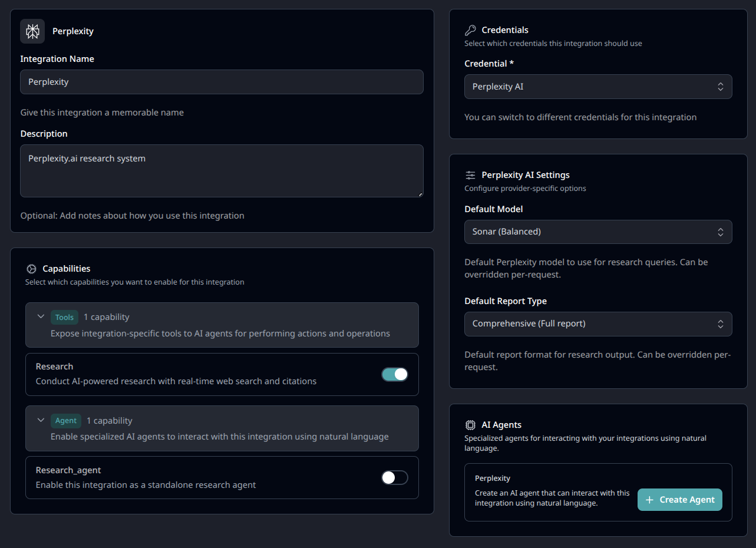Click the "Credentials" section heading
Viewport: 756px width, 548px height.
point(505,30)
